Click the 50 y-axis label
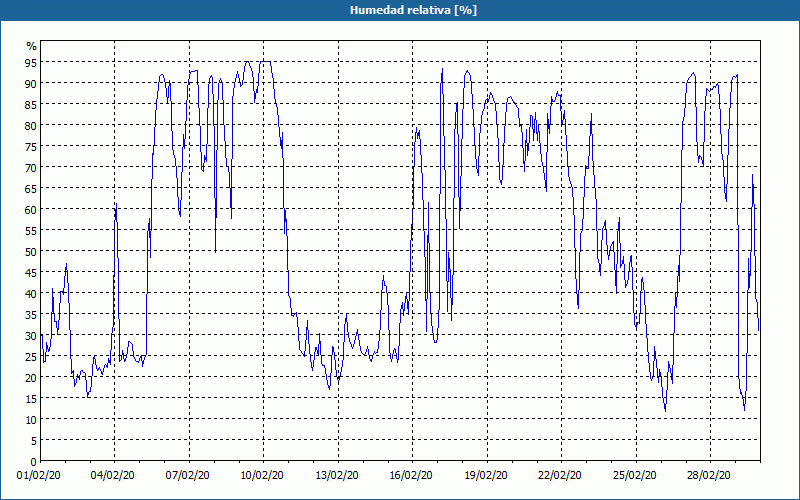Screen dimensions: 800x500 tap(31, 252)
